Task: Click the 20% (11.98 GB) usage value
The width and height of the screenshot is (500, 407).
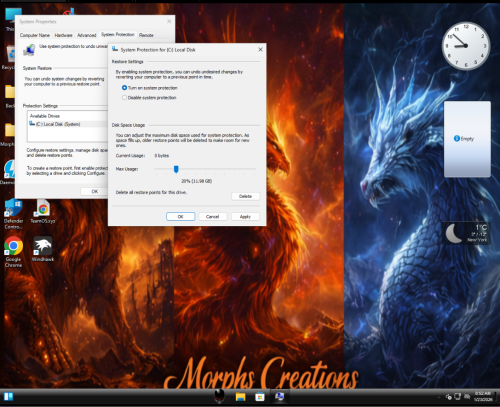Action: pyautogui.click(x=196, y=181)
